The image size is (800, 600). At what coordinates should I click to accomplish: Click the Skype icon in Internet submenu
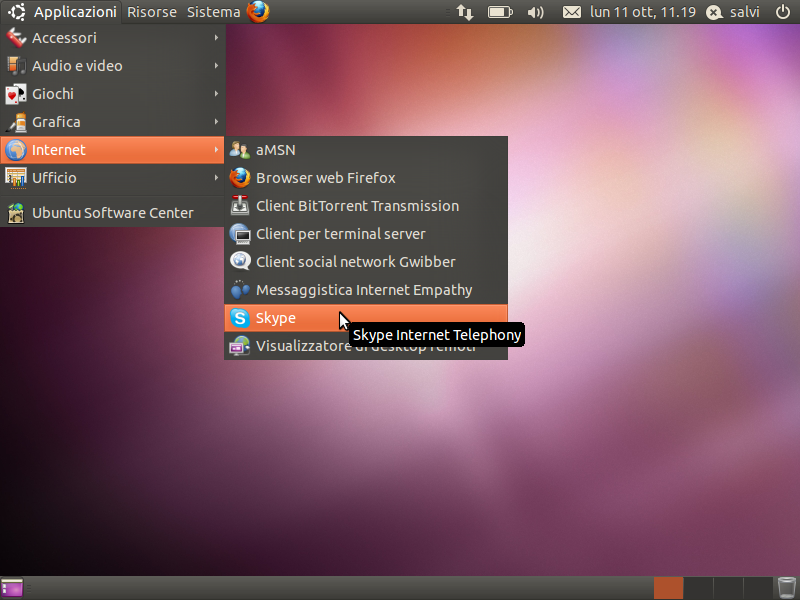239,318
